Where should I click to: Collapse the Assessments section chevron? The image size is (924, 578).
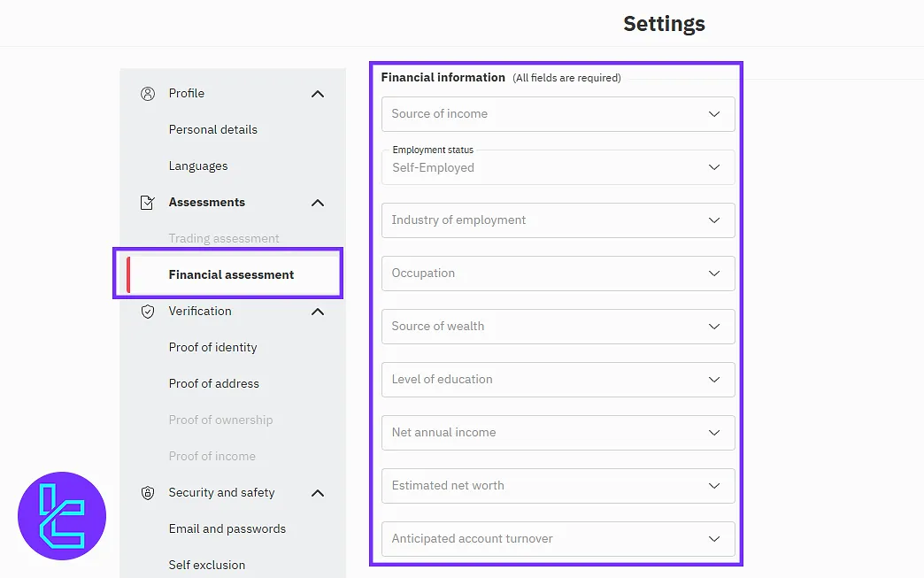[318, 204]
